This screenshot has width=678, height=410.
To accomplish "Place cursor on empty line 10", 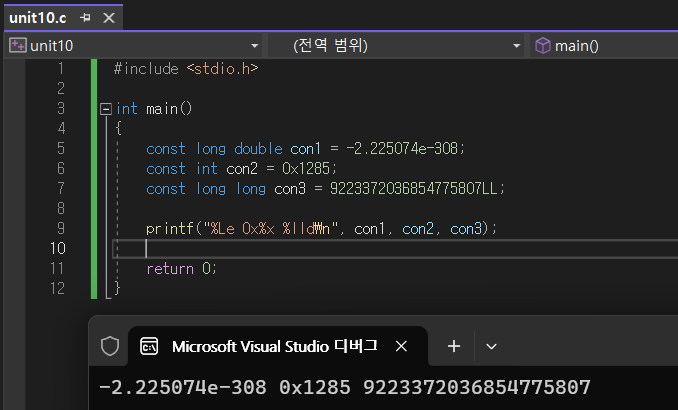I will click(x=394, y=249).
